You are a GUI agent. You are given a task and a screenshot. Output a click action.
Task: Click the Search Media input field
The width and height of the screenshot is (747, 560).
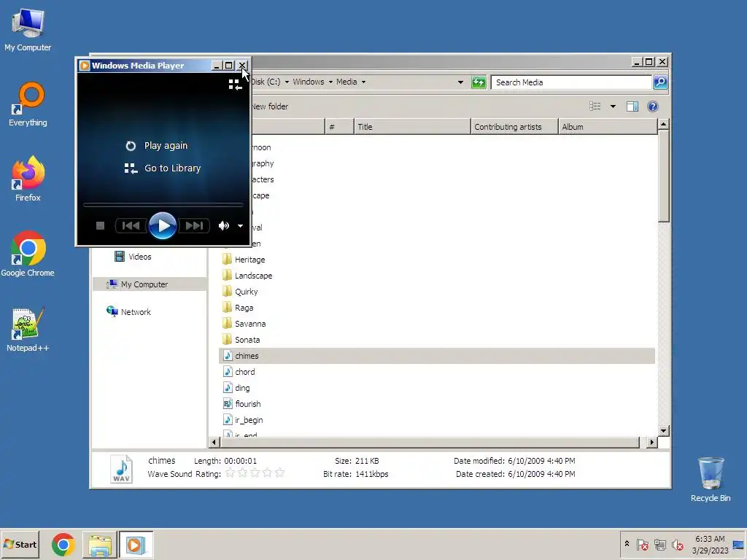coord(571,82)
